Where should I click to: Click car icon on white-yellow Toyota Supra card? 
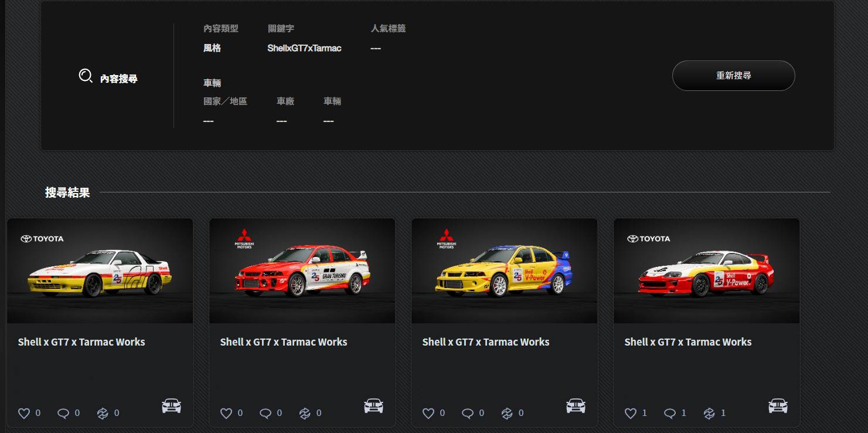(x=171, y=405)
